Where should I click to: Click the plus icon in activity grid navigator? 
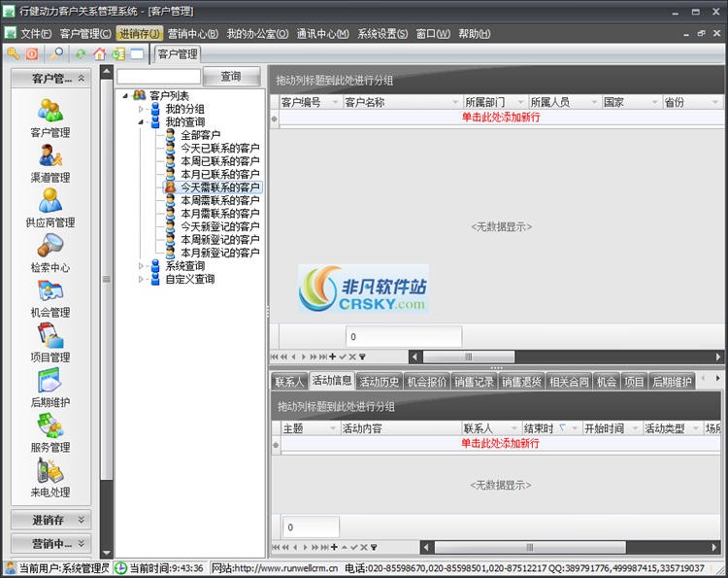tap(334, 547)
